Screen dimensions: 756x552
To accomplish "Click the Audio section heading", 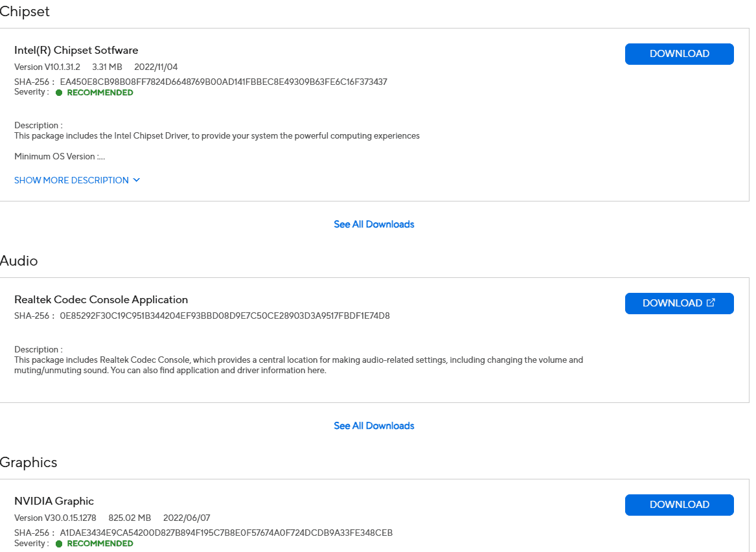I will (19, 260).
